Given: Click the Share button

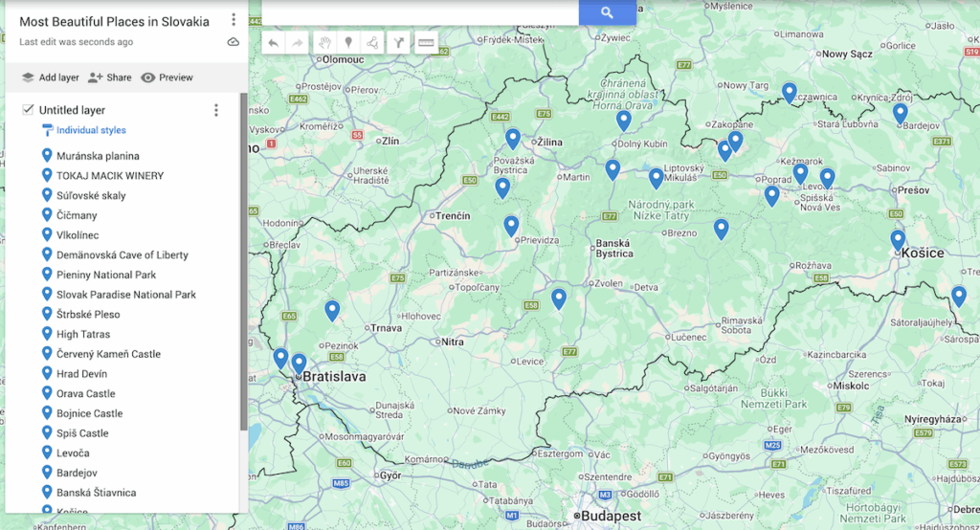Looking at the screenshot, I should point(110,77).
